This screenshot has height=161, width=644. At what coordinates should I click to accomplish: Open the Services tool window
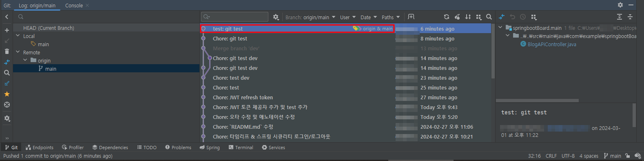tap(274, 148)
